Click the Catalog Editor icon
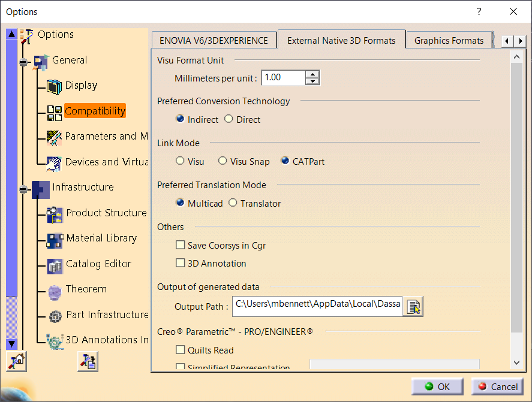The height and width of the screenshot is (402, 532). [x=55, y=266]
